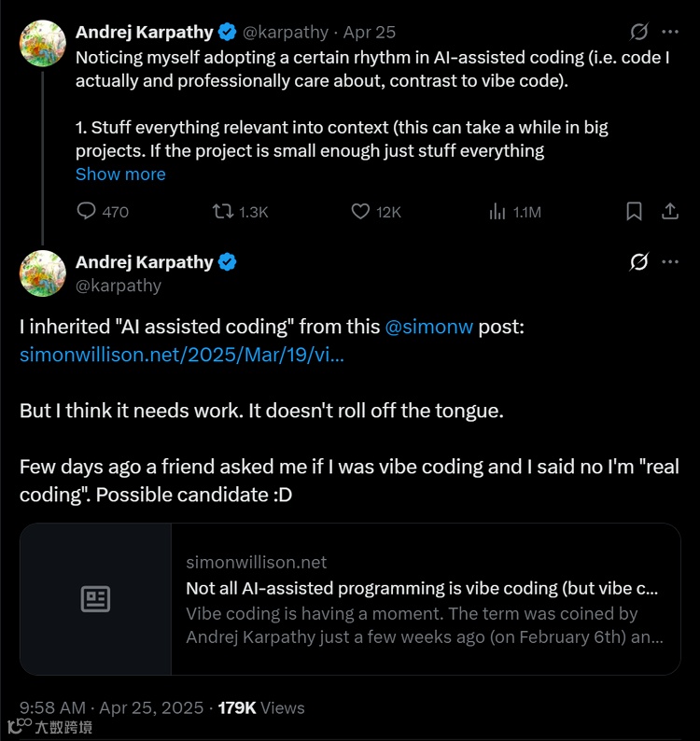
Task: Click second tweet's profile avatar
Action: [43, 273]
